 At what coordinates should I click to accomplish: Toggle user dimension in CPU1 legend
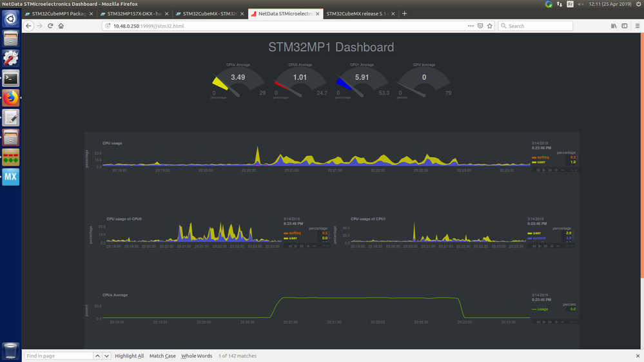coord(534,233)
